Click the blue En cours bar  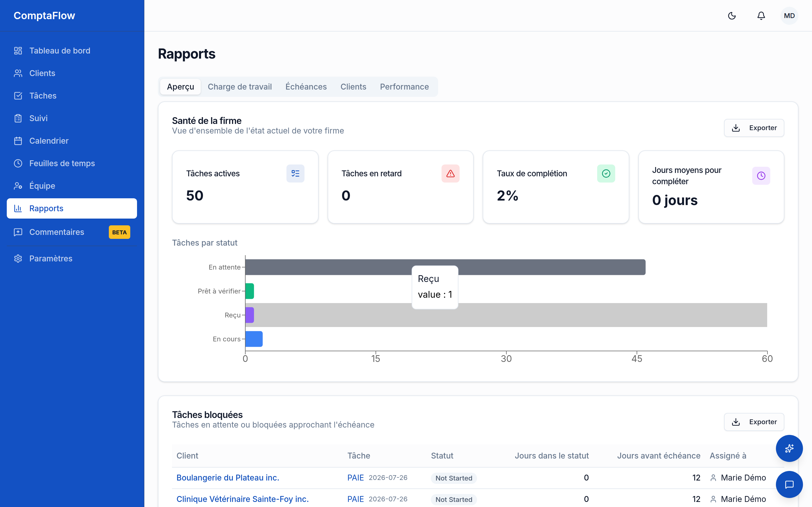(254, 339)
